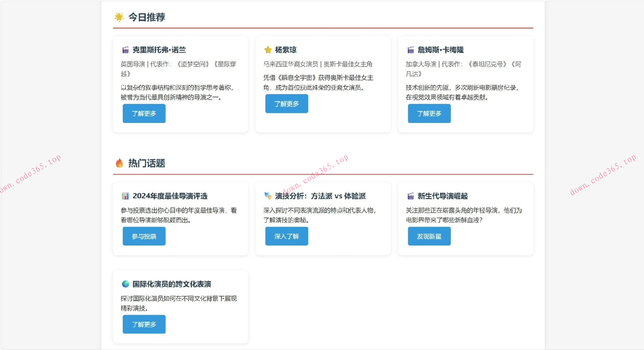Click the clapperboard icon beside 新生代导演崛起
This screenshot has width=644, height=350.
(410, 196)
